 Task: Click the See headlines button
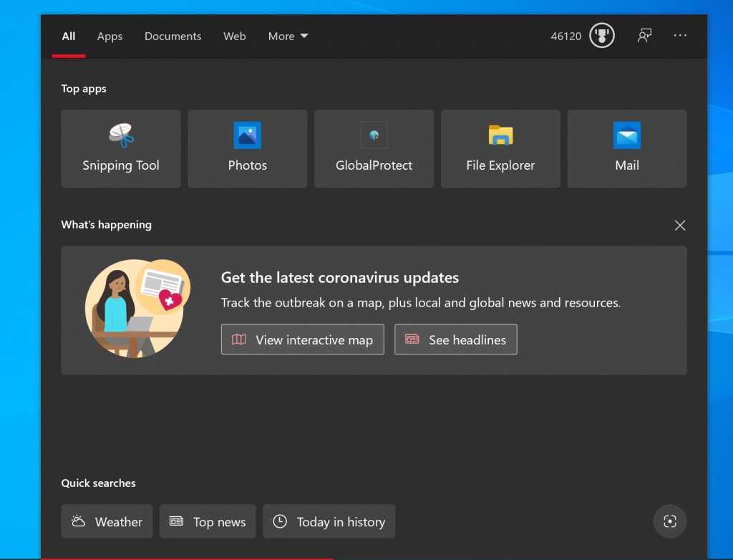click(456, 339)
